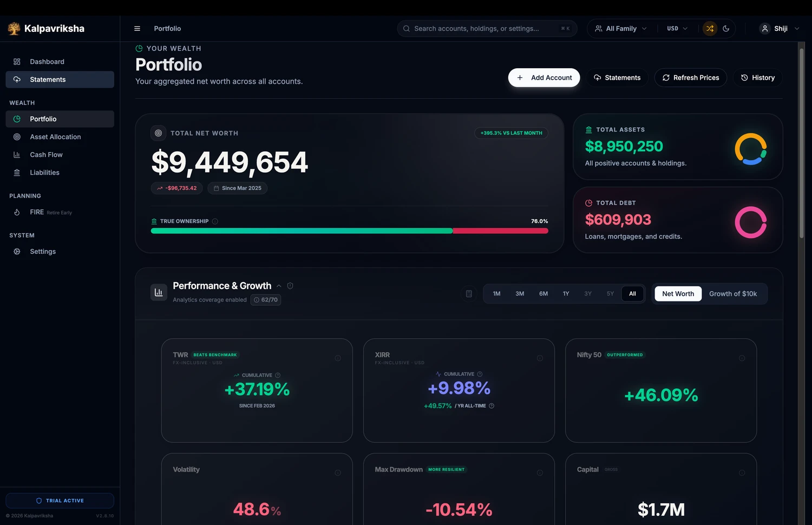Screen dimensions: 812x525
Task: Click help icon beside /YR ALL-TIME
Action: (x=492, y=406)
